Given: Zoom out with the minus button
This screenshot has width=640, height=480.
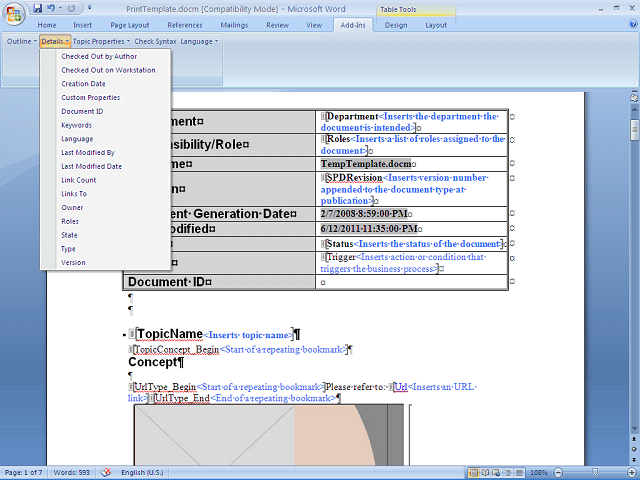Looking at the screenshot, I should [x=558, y=473].
